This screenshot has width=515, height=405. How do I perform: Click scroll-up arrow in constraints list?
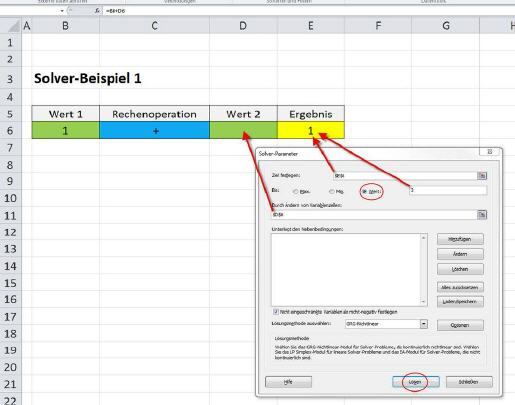424,238
